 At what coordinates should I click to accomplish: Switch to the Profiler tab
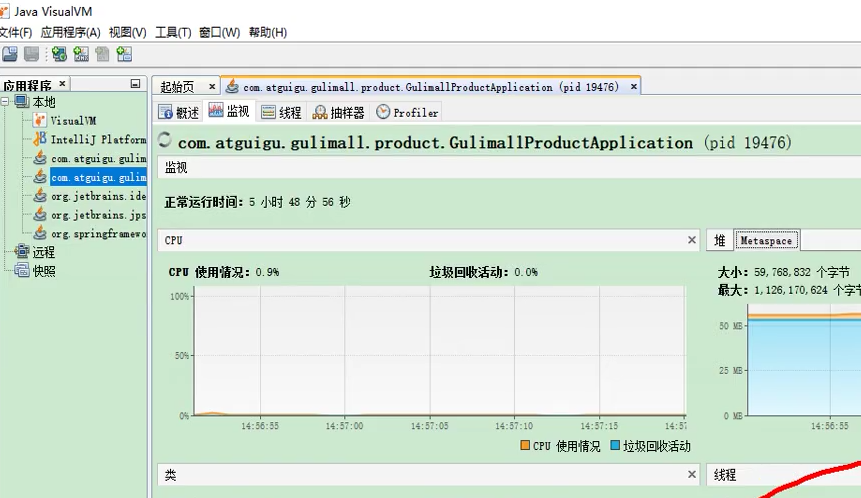click(x=407, y=113)
